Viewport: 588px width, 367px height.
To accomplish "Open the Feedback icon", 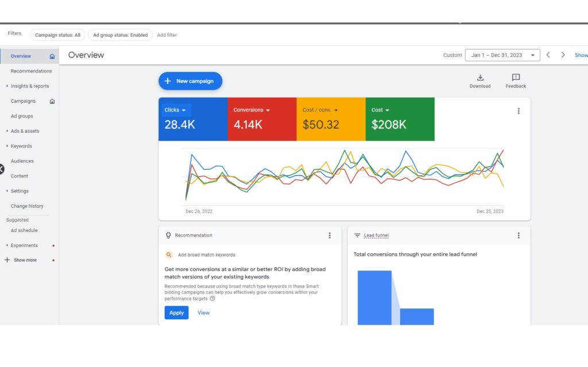I will (x=516, y=78).
